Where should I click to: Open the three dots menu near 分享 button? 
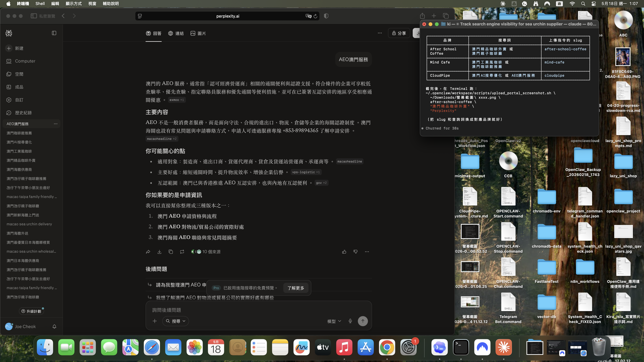point(380,33)
